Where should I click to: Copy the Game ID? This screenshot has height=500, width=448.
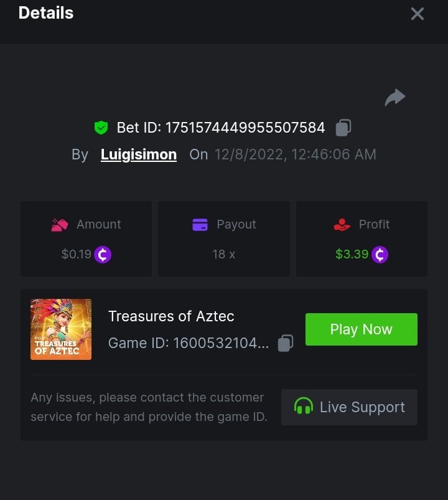tap(285, 343)
